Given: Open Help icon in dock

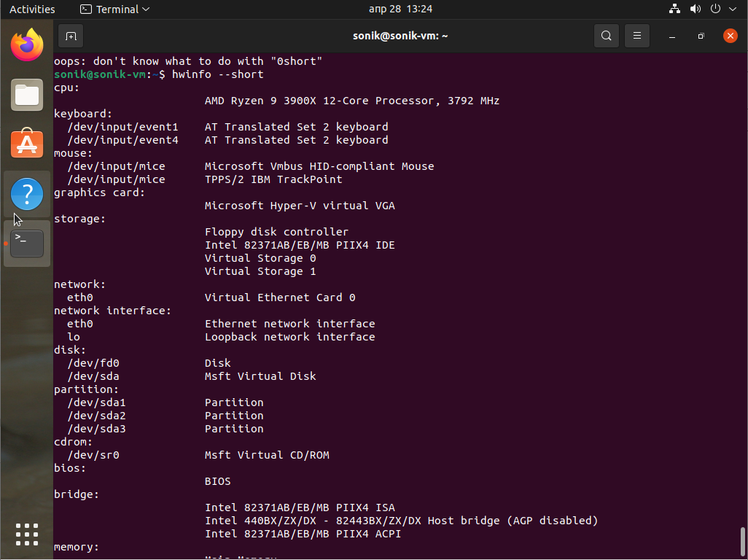Looking at the screenshot, I should tap(27, 194).
